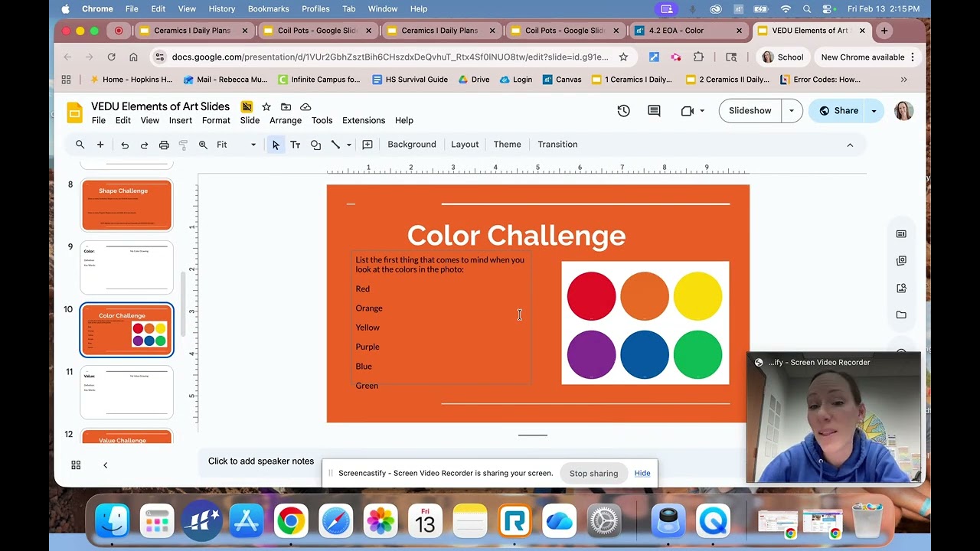Click the redo arrow in toolbar

(144, 145)
